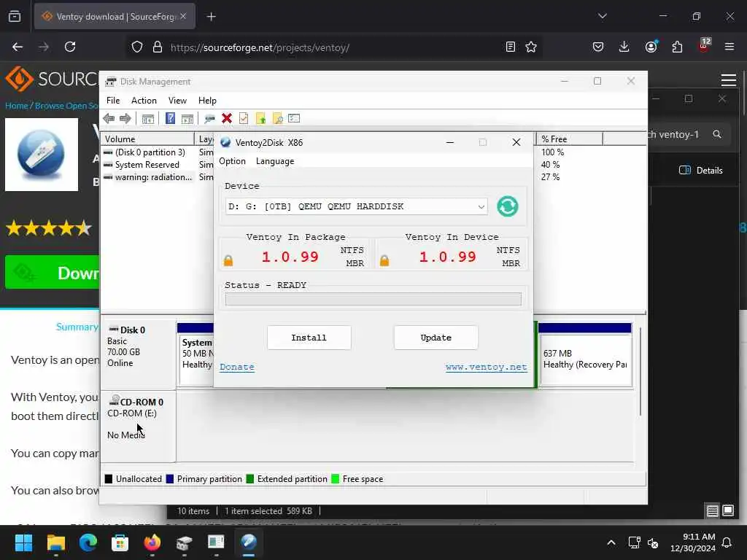Screen dimensions: 747x560
Task: Open Firefox account icon
Action: click(651, 47)
